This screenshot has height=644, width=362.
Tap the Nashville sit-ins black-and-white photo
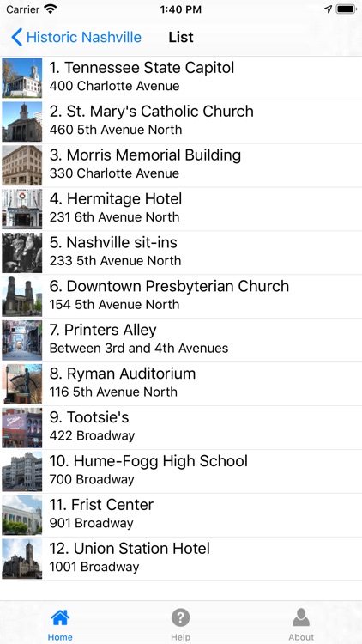21,253
